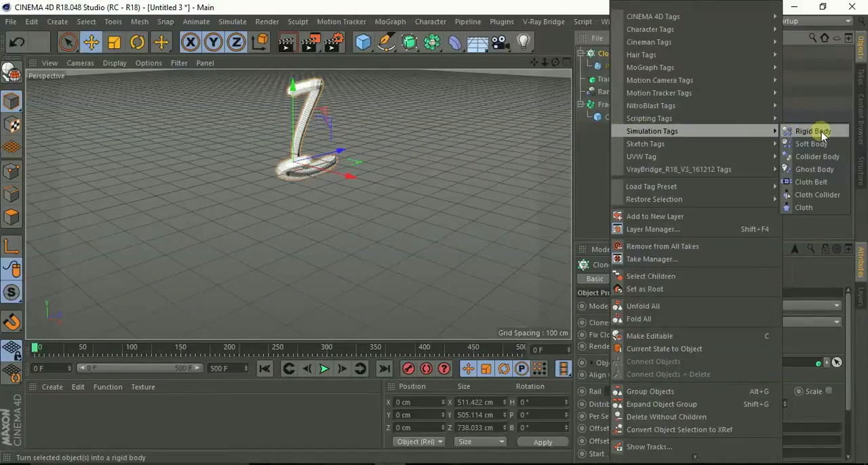Screen dimensions: 868x465
Task: Toggle coordinate system icon
Action: (260, 43)
